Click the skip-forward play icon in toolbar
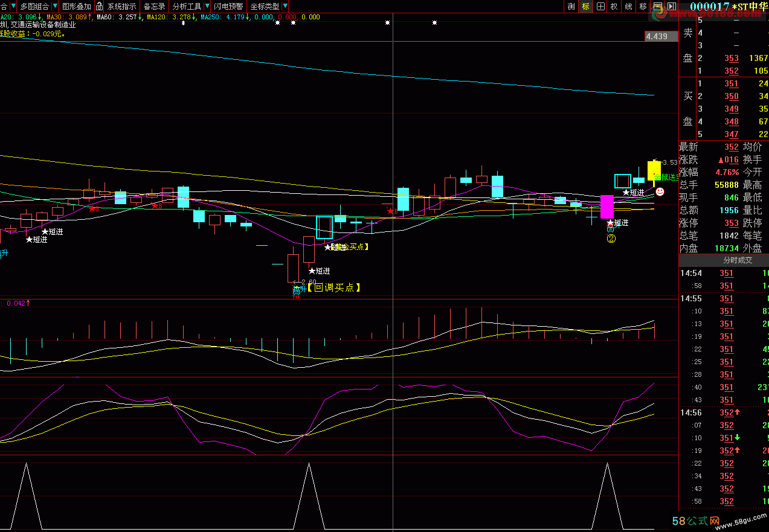The height and width of the screenshot is (532, 769). pyautogui.click(x=672, y=6)
